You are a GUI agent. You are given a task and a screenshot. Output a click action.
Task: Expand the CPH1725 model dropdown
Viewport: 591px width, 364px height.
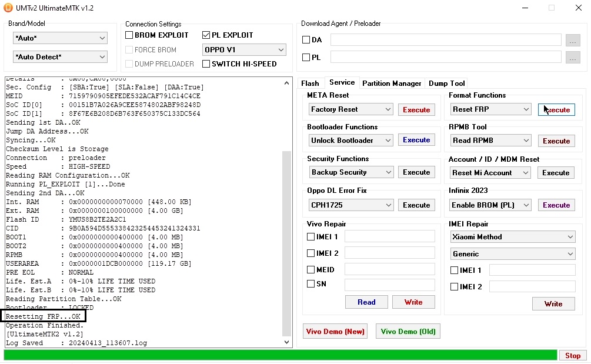click(x=350, y=205)
